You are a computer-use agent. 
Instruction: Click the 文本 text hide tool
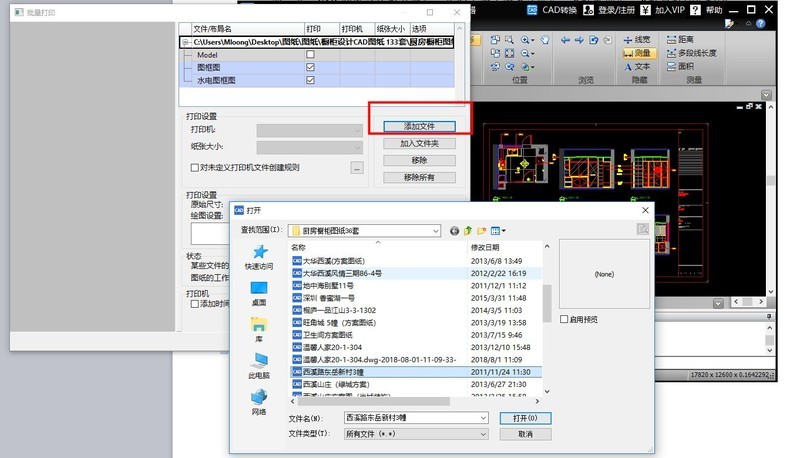636,66
